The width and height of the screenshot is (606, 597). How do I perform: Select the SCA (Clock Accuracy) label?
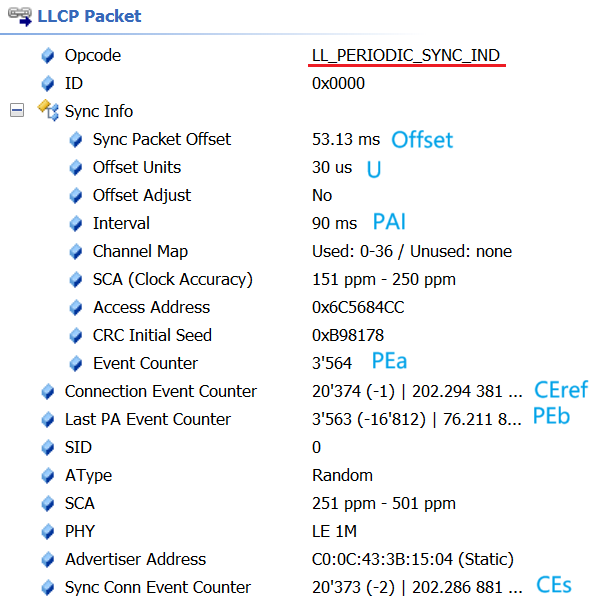point(173,280)
